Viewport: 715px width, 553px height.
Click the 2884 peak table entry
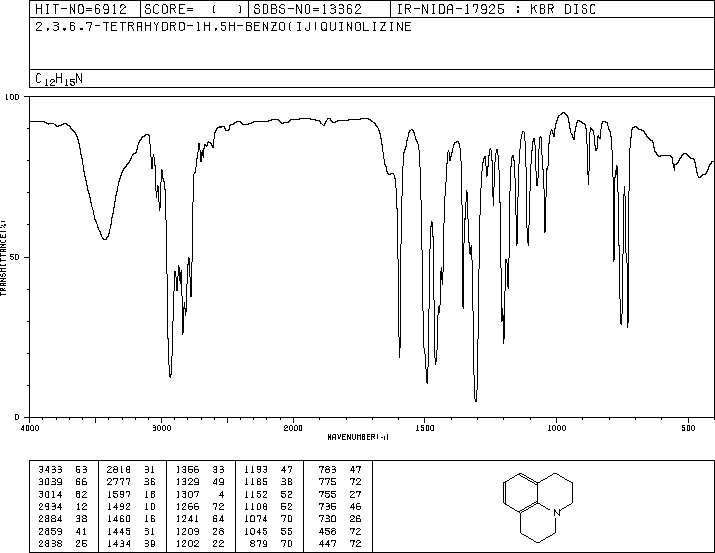click(x=50, y=519)
